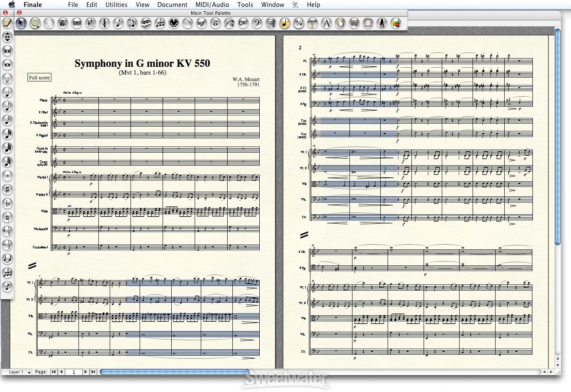The width and height of the screenshot is (571, 392).
Task: Select the Time Signature tool
Action: (x=104, y=23)
